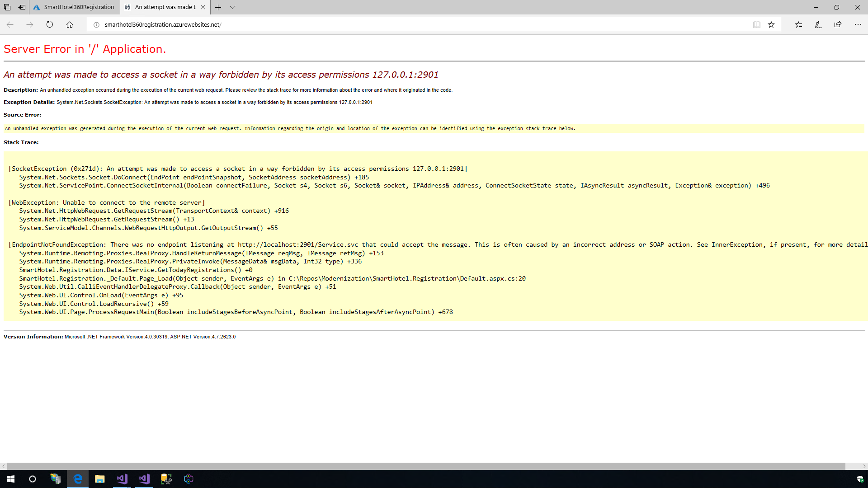Refresh the current error page
The width and height of the screenshot is (868, 488).
(x=50, y=25)
